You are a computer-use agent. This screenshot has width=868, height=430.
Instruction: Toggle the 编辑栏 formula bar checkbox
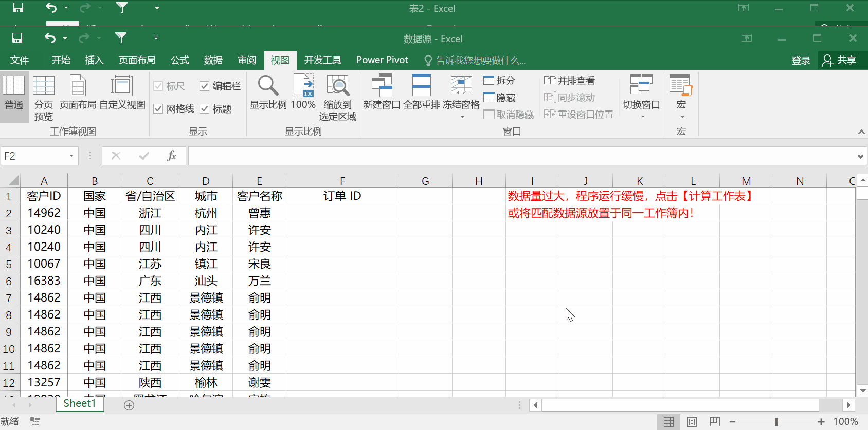(x=204, y=86)
